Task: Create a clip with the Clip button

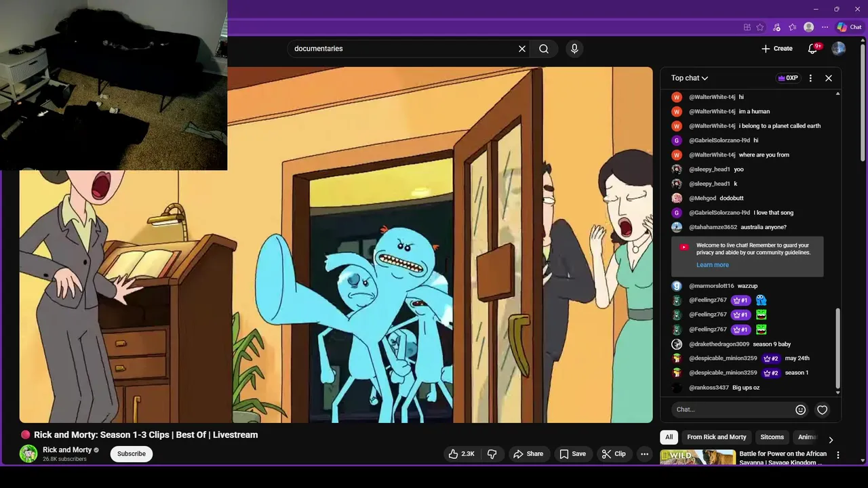Action: coord(614,454)
